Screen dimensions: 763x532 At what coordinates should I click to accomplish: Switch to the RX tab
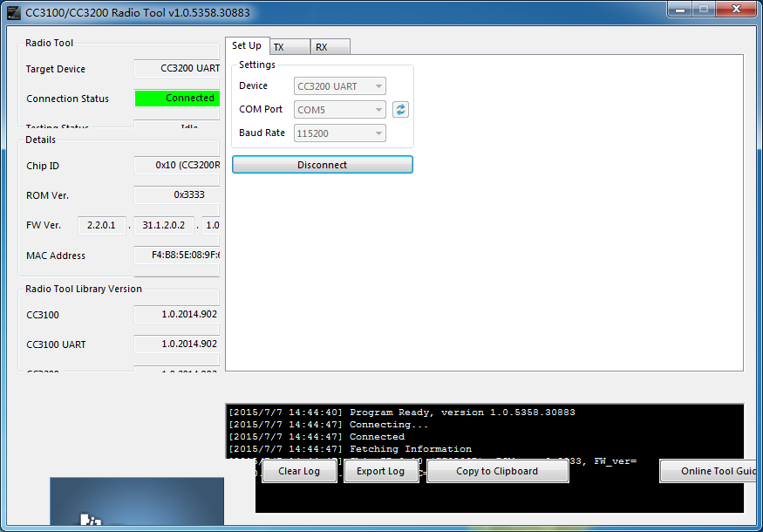tap(330, 47)
